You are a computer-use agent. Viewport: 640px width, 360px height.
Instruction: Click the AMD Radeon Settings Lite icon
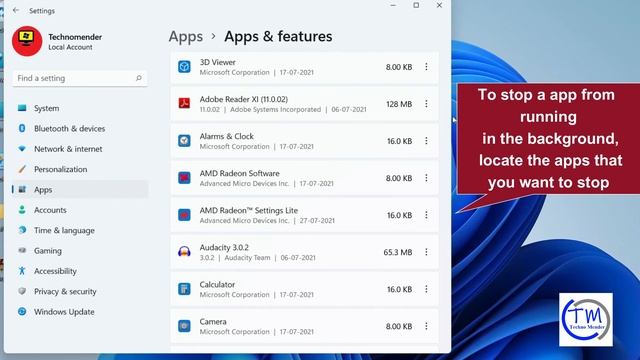pyautogui.click(x=184, y=215)
